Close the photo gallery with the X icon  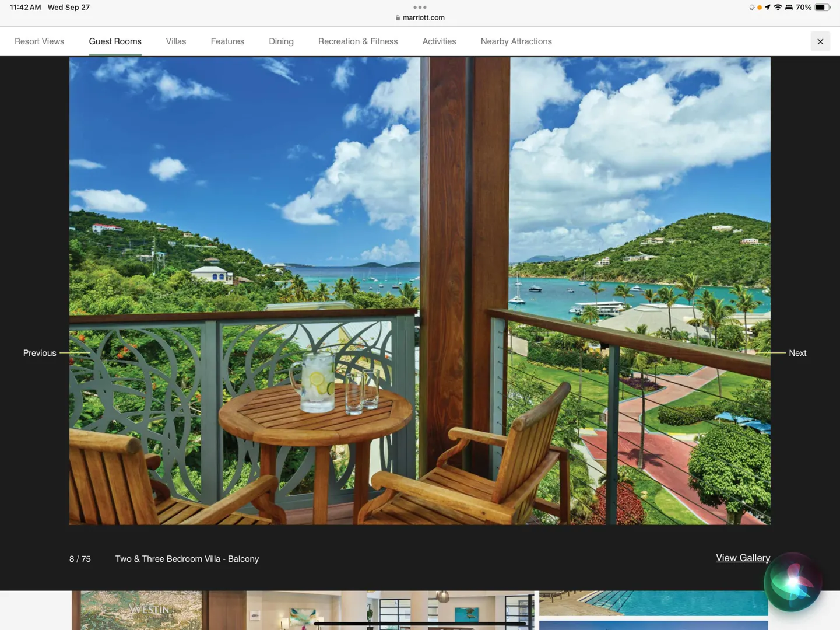820,41
